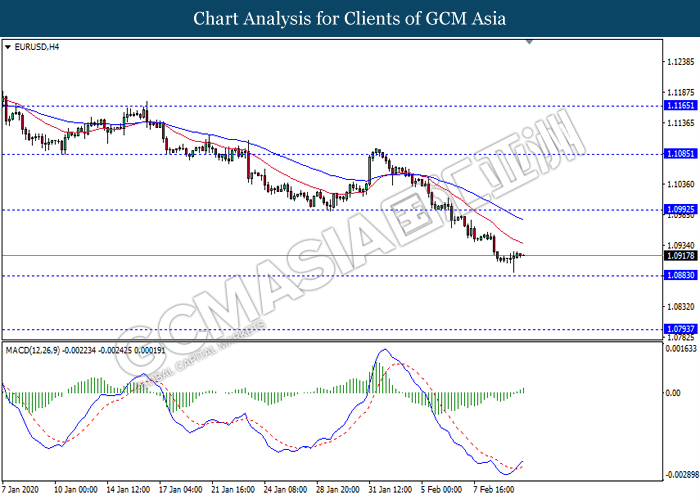Click the 1.10851 price level tag
This screenshot has width=700, height=500.
point(680,154)
